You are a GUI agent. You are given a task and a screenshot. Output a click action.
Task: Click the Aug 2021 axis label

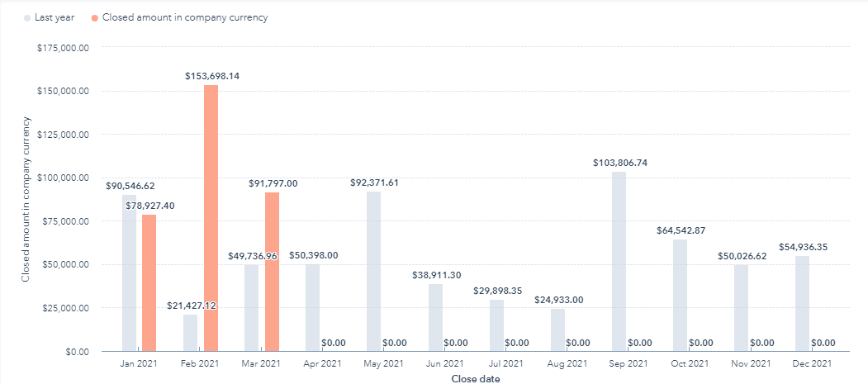coord(567,364)
